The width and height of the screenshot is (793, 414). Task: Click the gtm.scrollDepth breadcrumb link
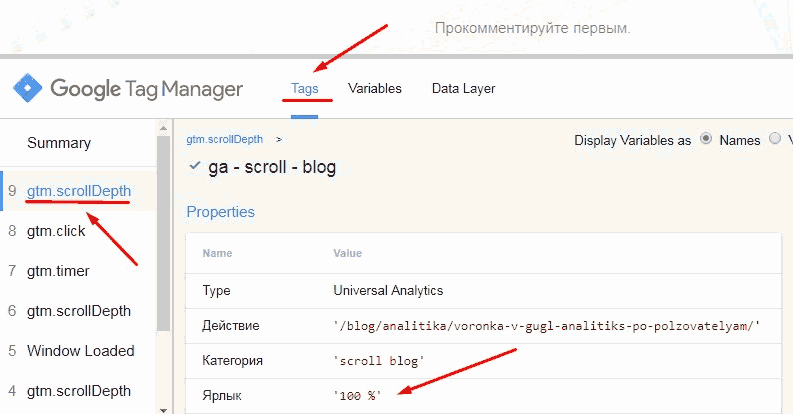click(x=225, y=140)
